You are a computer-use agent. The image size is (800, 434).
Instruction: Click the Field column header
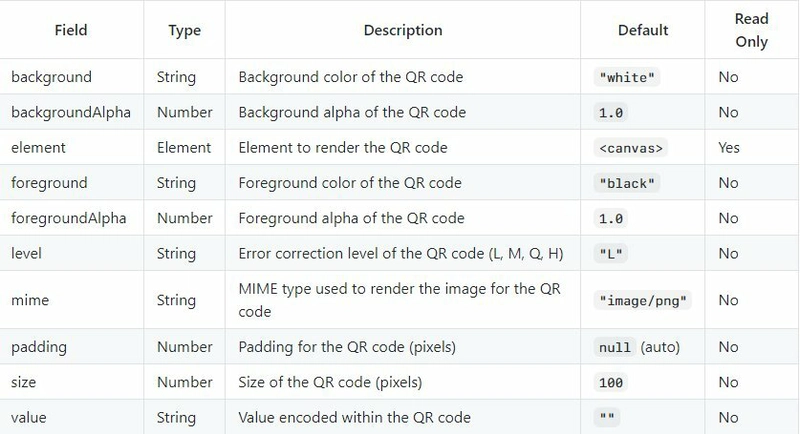coord(71,30)
